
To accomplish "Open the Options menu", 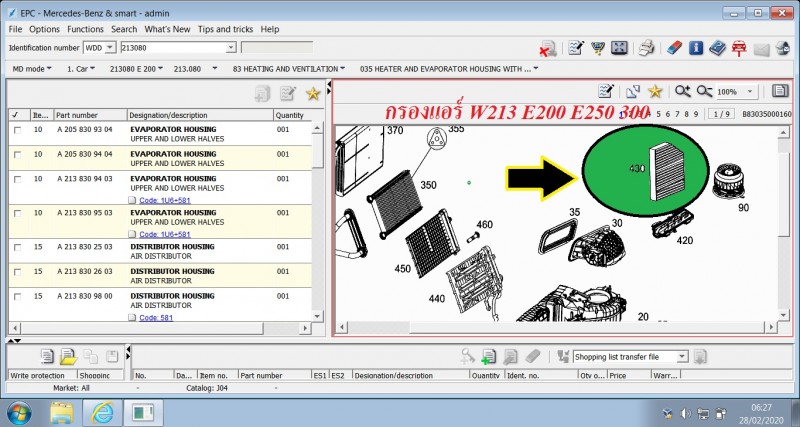I will coord(44,29).
